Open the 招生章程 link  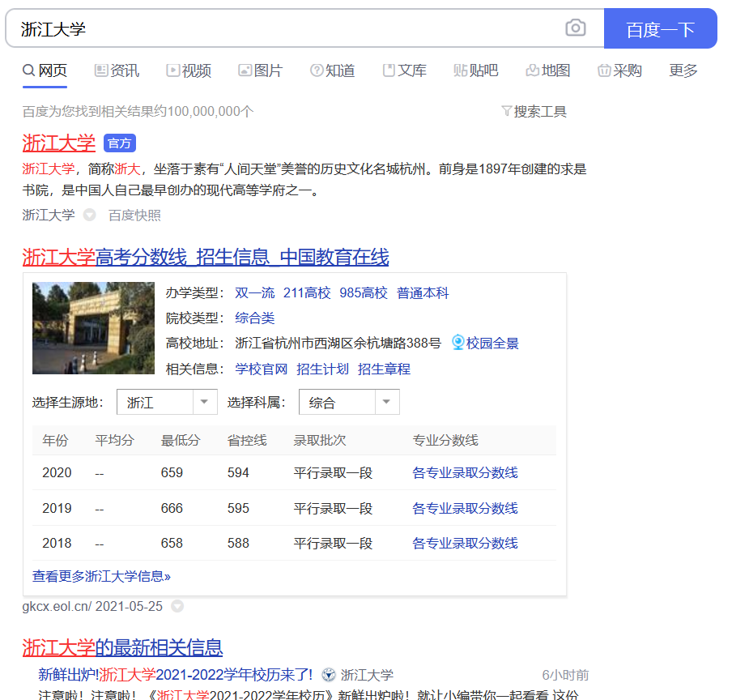click(384, 369)
